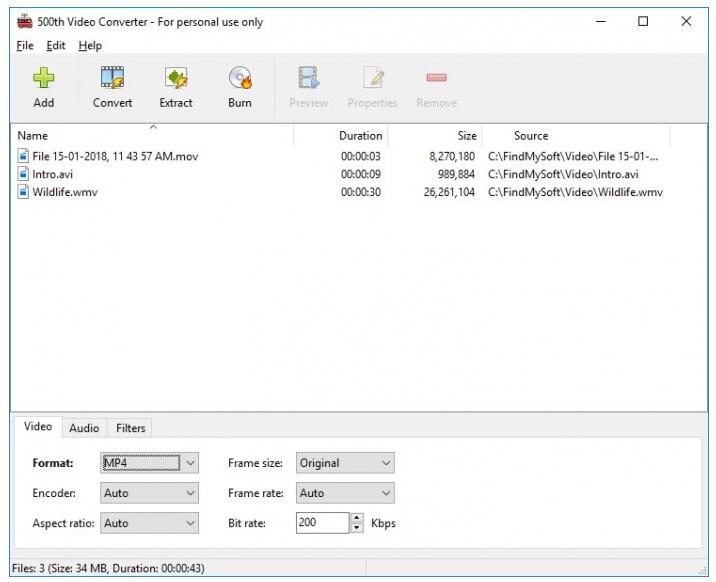Click the Remove toolbar icon
This screenshot has height=582, width=716.
[436, 79]
